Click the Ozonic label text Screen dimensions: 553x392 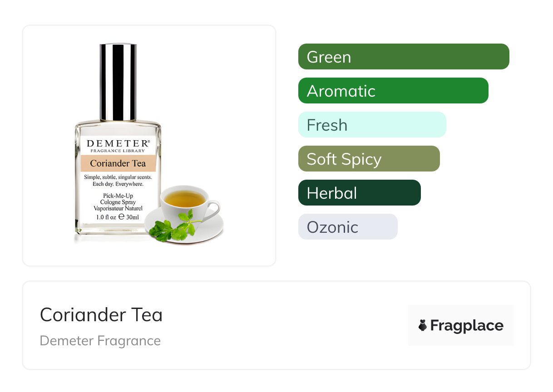pos(332,227)
